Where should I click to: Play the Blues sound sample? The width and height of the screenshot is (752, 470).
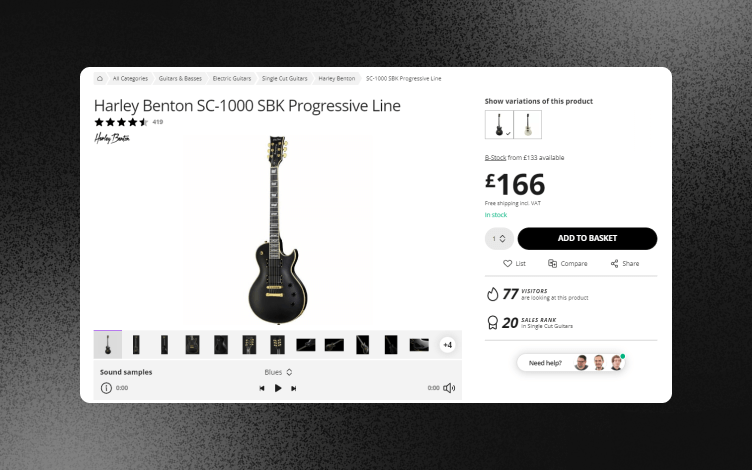278,388
